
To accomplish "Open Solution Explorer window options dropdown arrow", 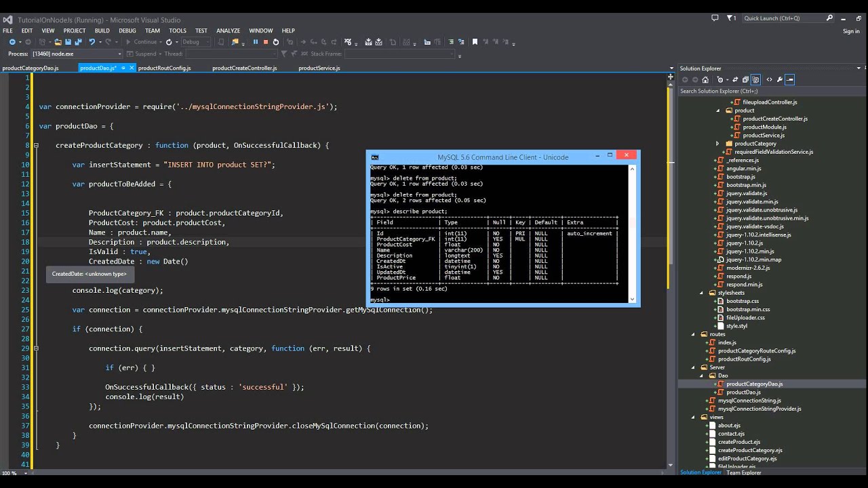I will 859,68.
